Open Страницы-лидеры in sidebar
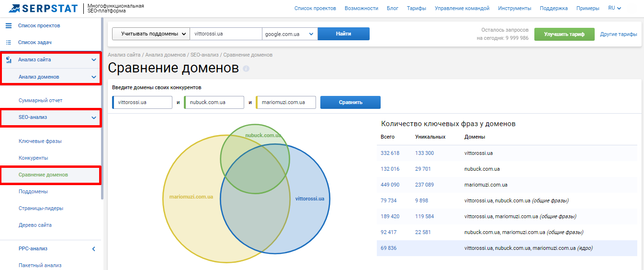The height and width of the screenshot is (270, 644). click(x=41, y=208)
